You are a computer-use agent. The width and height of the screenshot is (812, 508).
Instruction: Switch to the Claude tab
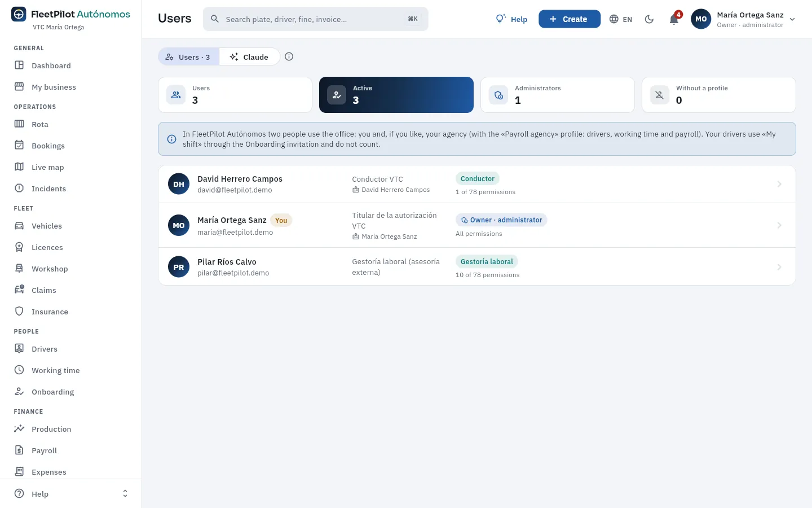[249, 57]
